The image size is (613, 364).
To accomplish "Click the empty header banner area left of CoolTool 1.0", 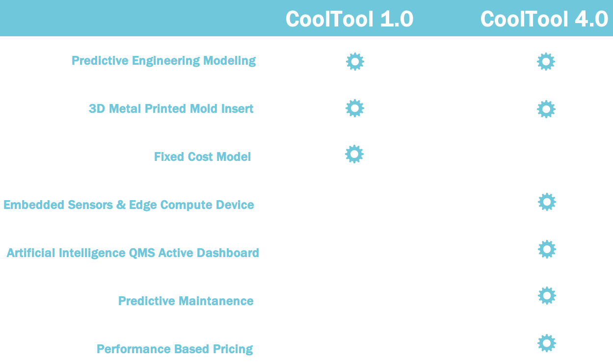I will tap(142, 18).
